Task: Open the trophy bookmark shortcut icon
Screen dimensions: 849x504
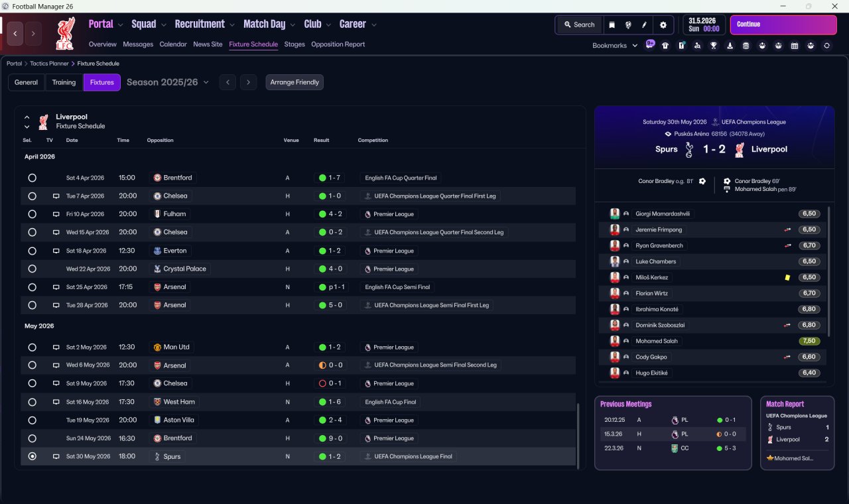Action: pyautogui.click(x=714, y=46)
